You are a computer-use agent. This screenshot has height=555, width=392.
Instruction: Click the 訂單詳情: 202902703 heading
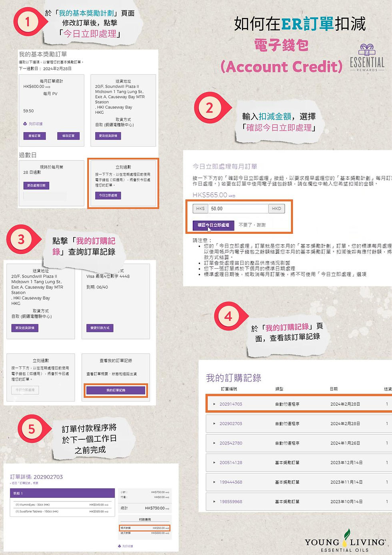(x=36, y=477)
